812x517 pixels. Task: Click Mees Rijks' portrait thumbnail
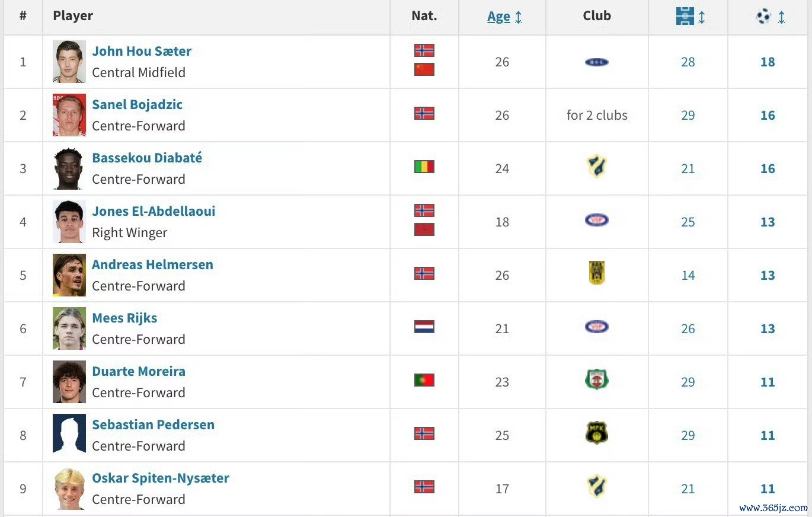click(69, 328)
